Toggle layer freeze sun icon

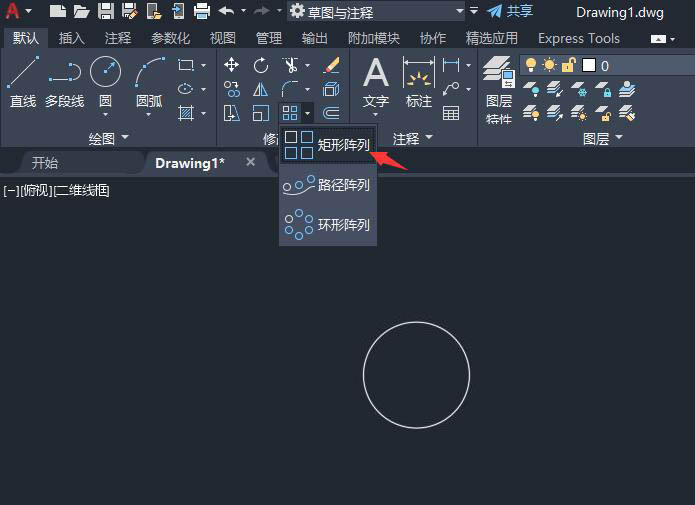(549, 65)
